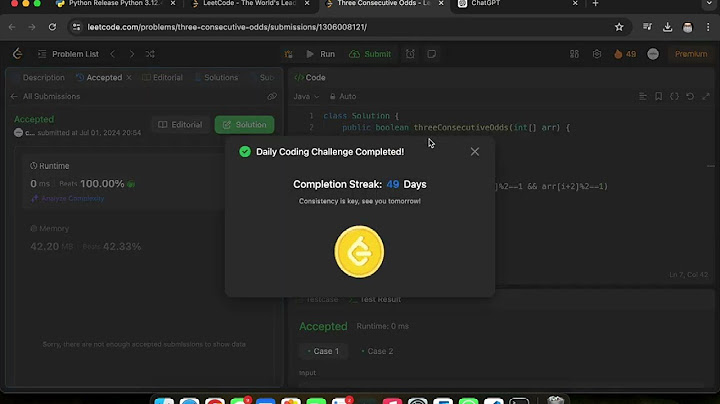The width and height of the screenshot is (720, 404).
Task: Go to previous problem arrow
Action: tap(112, 54)
